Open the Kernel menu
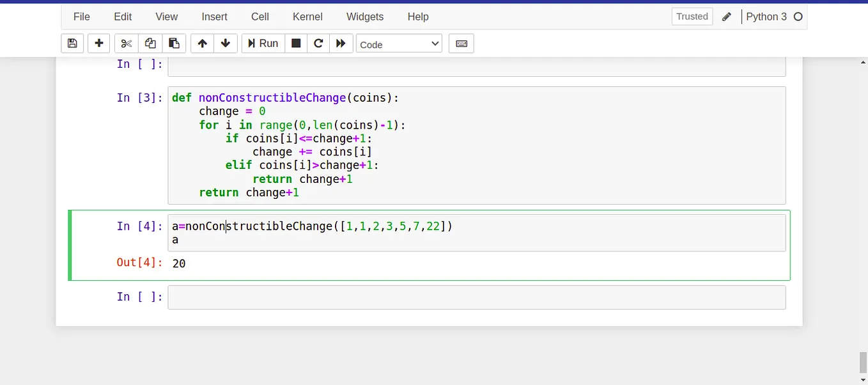 click(307, 17)
